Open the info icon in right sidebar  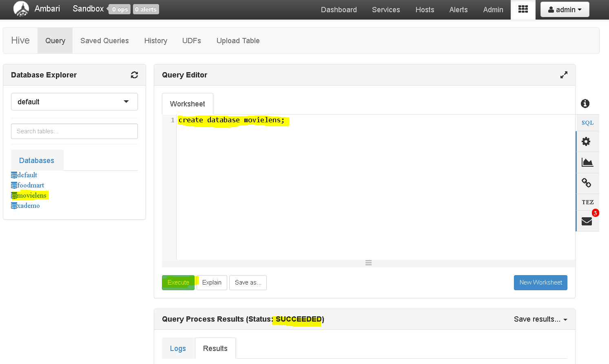pos(585,104)
